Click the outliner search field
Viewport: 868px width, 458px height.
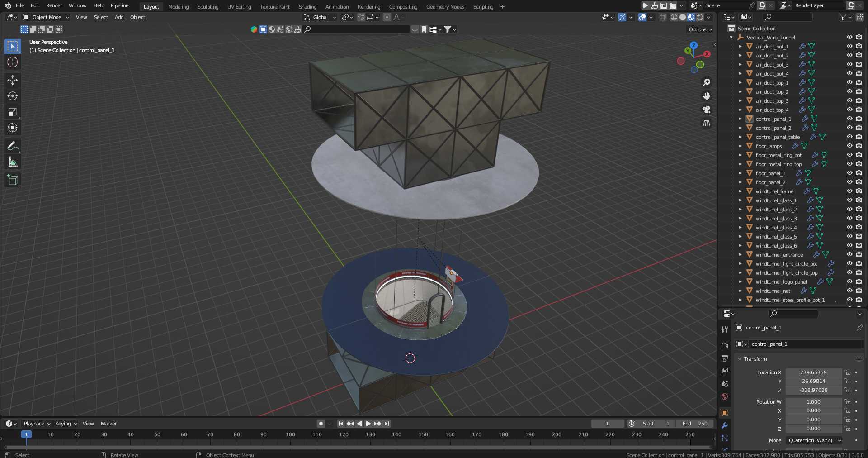coord(788,17)
